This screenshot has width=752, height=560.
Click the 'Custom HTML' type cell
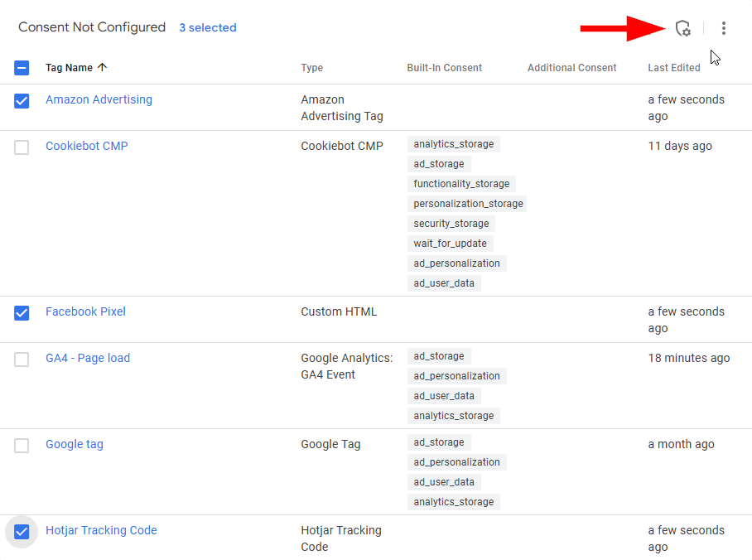[x=339, y=311]
